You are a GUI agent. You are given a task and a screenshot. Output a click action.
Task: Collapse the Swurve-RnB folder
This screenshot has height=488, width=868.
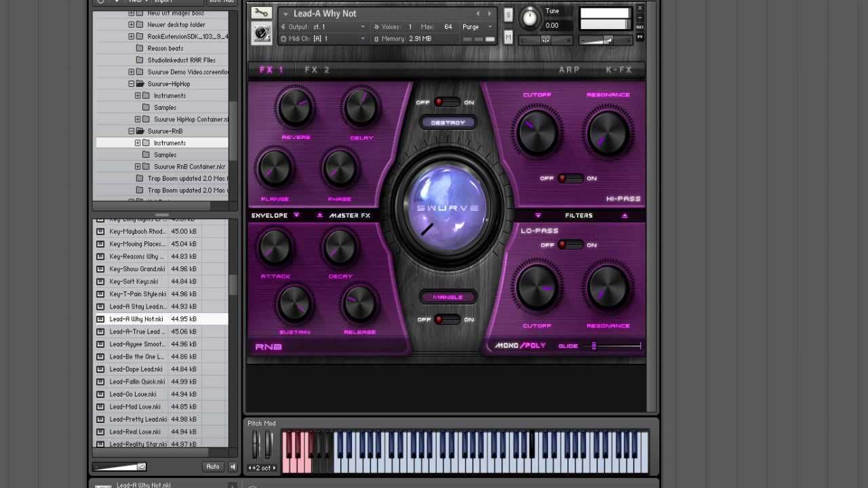(132, 131)
